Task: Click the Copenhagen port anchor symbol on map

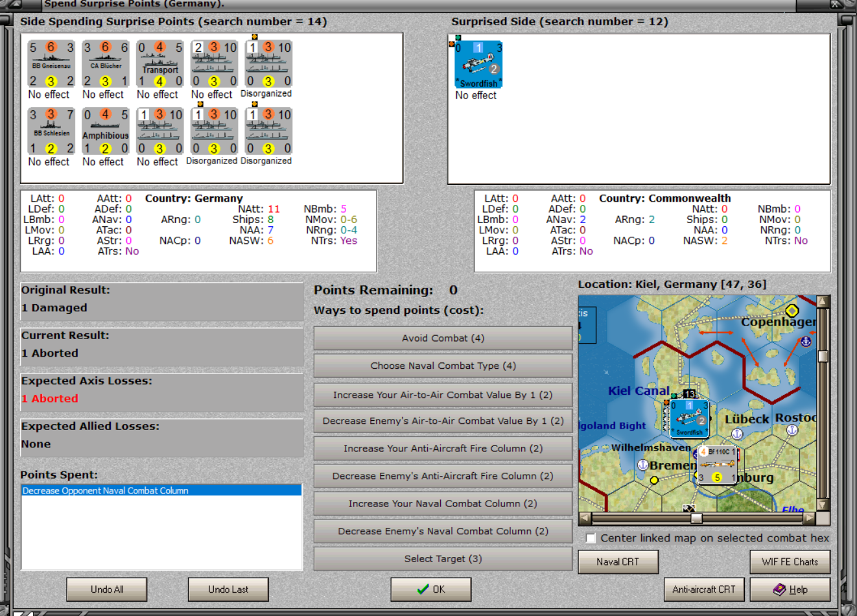Action: point(806,341)
